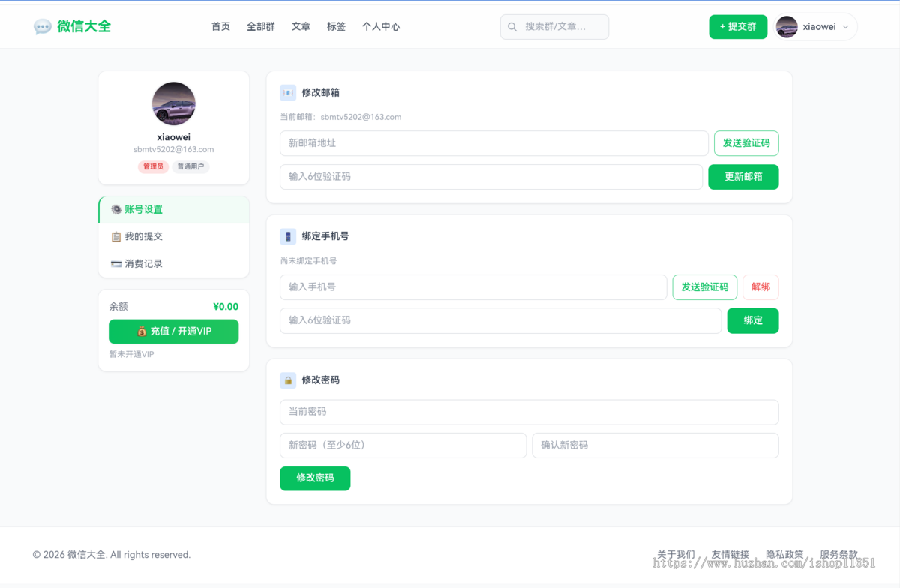Click the 尚未绑定手机号 notice text
The image size is (900, 588).
(x=308, y=261)
